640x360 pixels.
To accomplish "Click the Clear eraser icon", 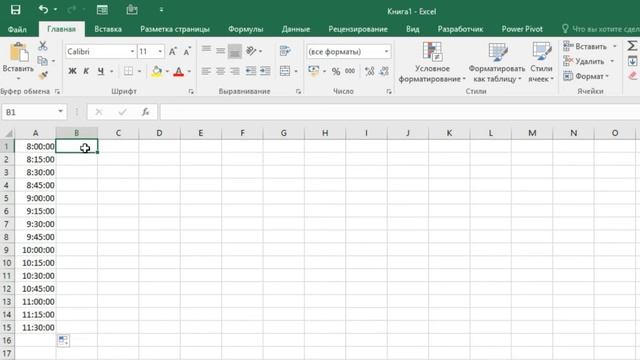I will coord(632,76).
